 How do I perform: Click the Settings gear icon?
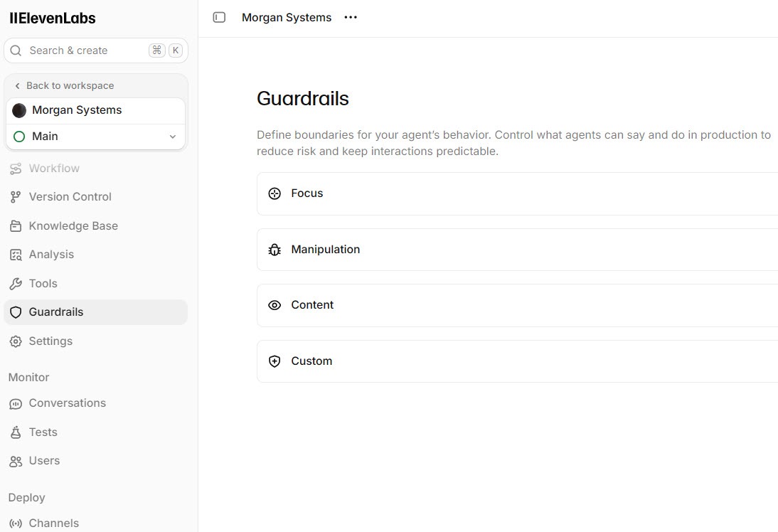[16, 341]
